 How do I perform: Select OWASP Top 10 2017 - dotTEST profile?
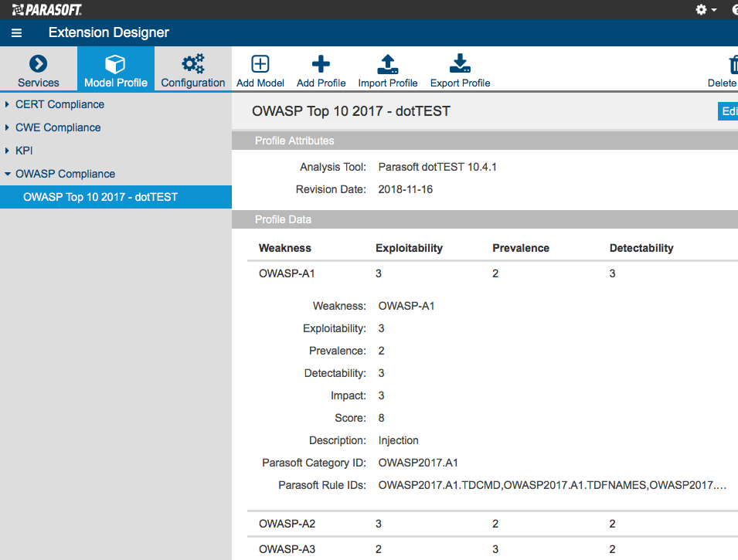116,197
